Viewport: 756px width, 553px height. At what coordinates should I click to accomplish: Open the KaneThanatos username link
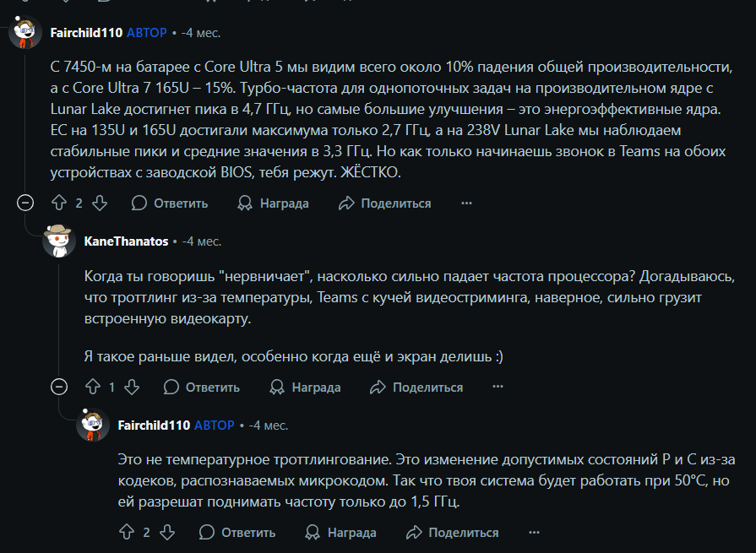(x=126, y=241)
